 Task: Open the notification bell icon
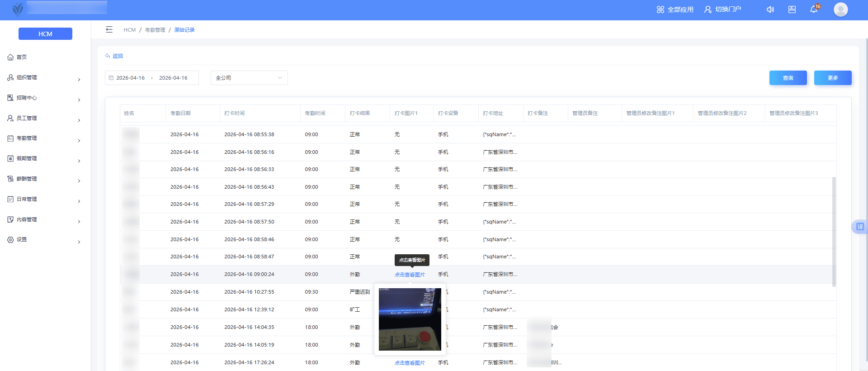(814, 10)
